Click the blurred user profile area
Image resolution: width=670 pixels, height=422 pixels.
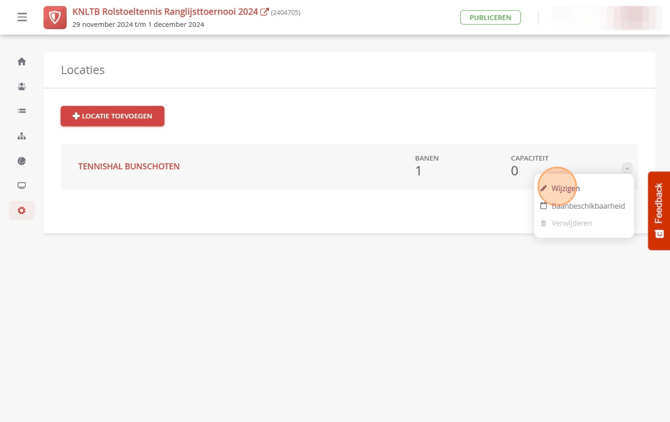point(604,18)
